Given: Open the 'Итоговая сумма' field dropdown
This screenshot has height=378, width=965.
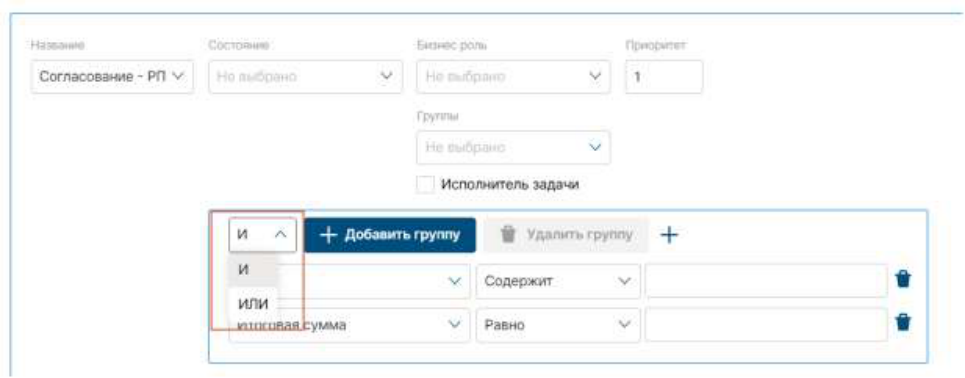Looking at the screenshot, I should [x=350, y=325].
